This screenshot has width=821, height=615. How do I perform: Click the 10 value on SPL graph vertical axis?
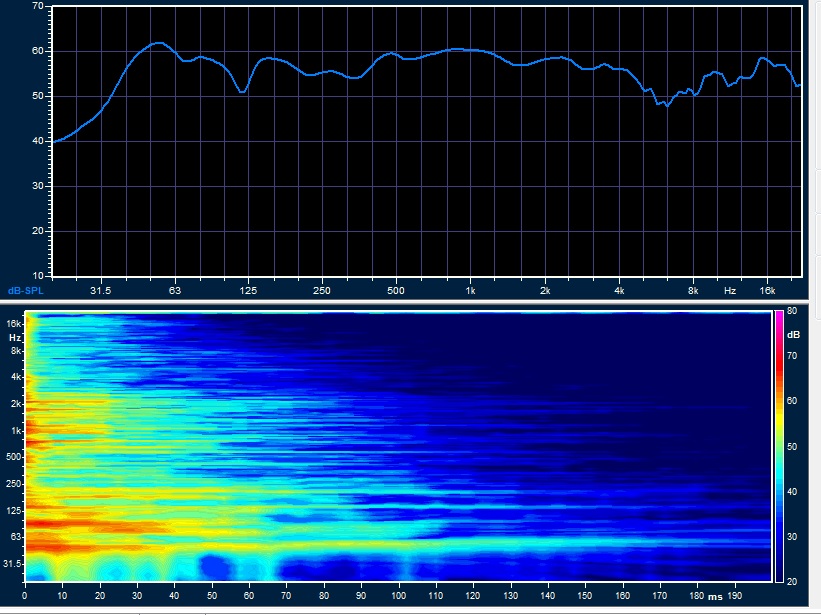(x=38, y=276)
